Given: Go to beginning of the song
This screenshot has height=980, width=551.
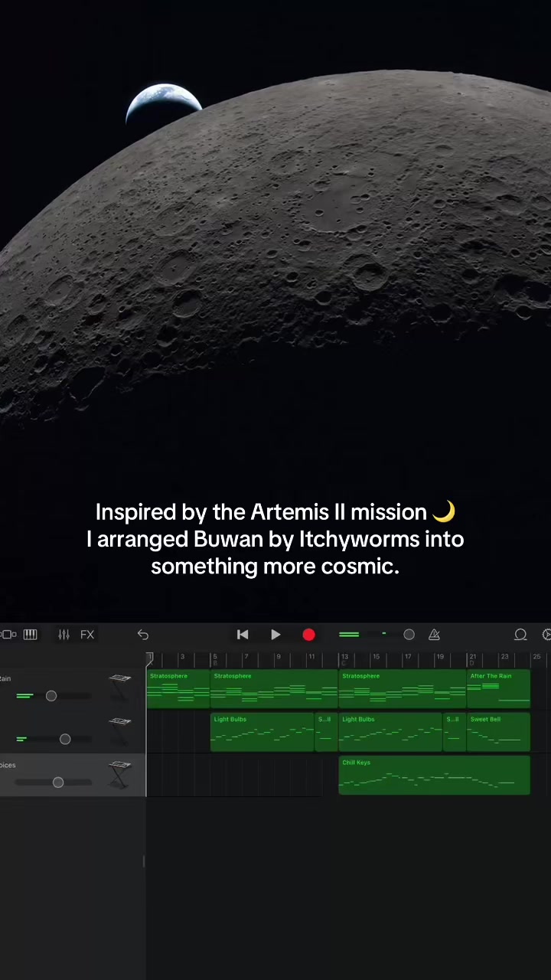Looking at the screenshot, I should point(243,635).
